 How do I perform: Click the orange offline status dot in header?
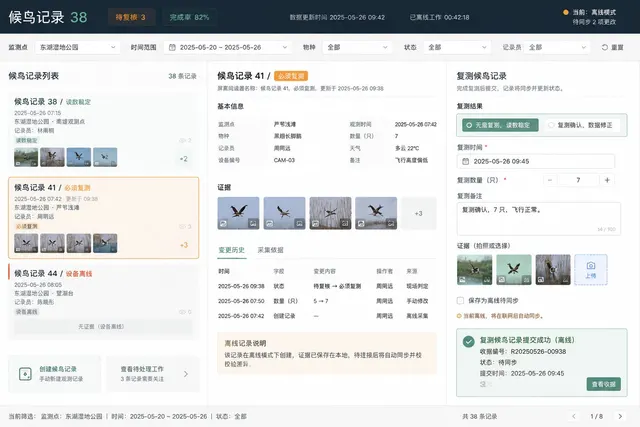(x=566, y=12)
